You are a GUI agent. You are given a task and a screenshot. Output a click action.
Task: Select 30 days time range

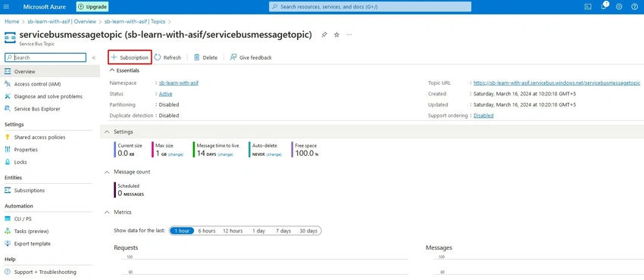click(308, 231)
